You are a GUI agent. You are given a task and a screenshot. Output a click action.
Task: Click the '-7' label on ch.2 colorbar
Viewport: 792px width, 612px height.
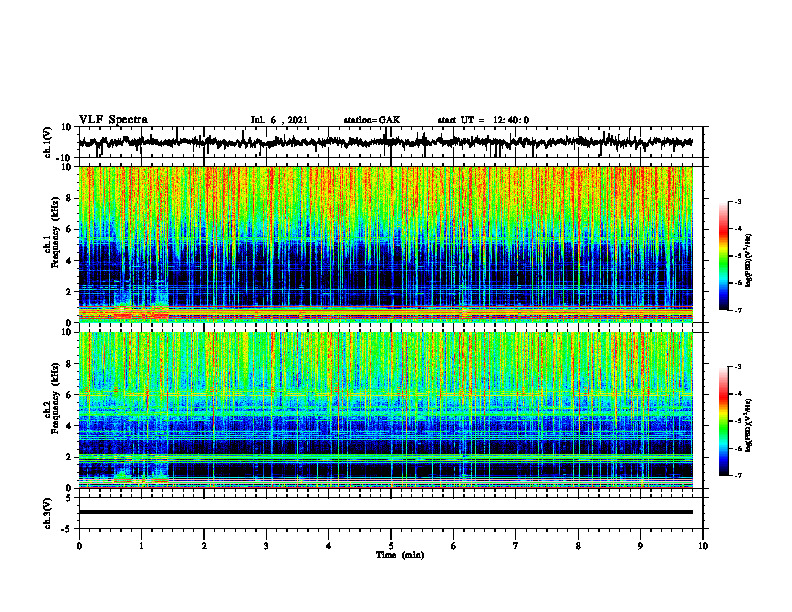tap(737, 476)
